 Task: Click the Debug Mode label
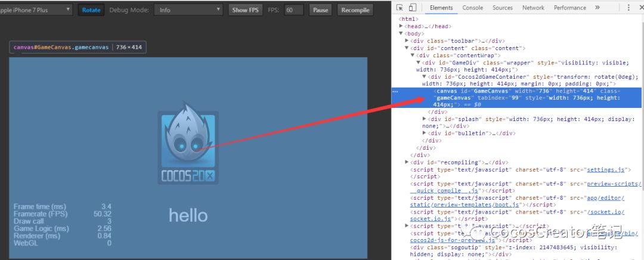tap(129, 10)
